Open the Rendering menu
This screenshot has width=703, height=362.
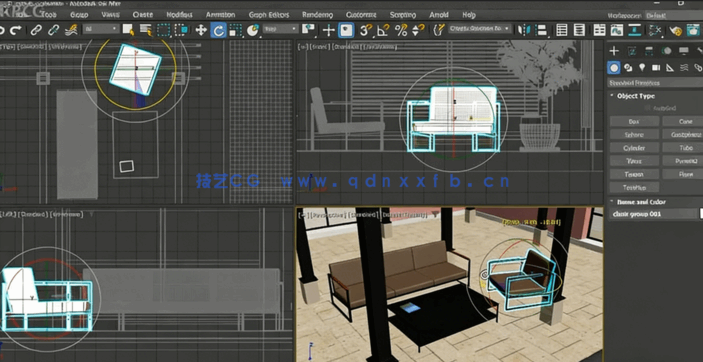coord(317,15)
